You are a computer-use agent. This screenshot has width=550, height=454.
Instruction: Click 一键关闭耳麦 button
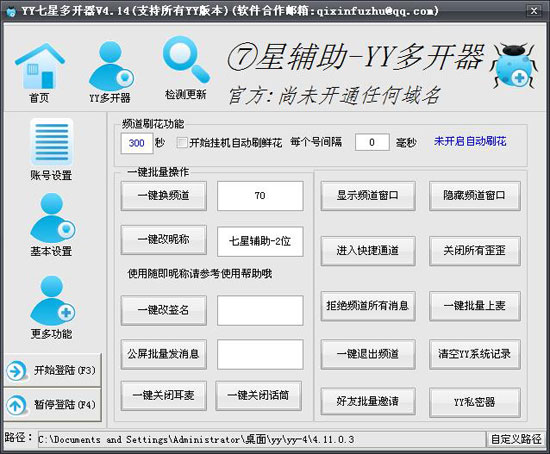pyautogui.click(x=164, y=396)
